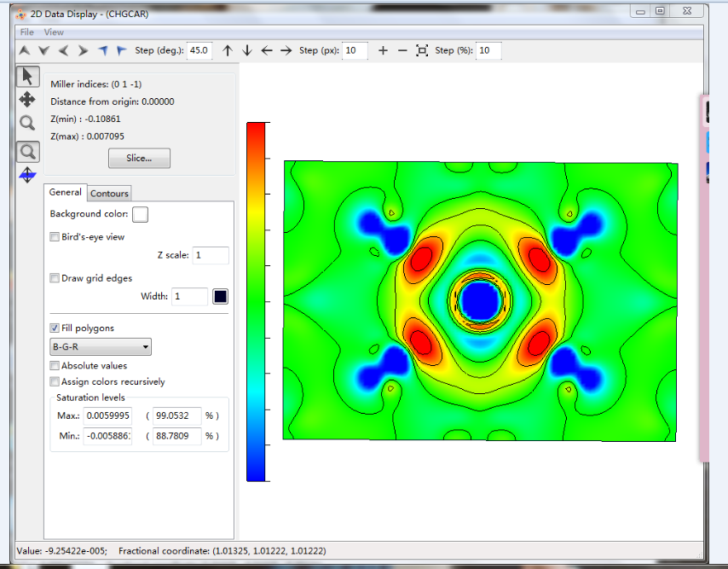
Task: Open the B-G-R color scheme dropdown
Action: 101,347
